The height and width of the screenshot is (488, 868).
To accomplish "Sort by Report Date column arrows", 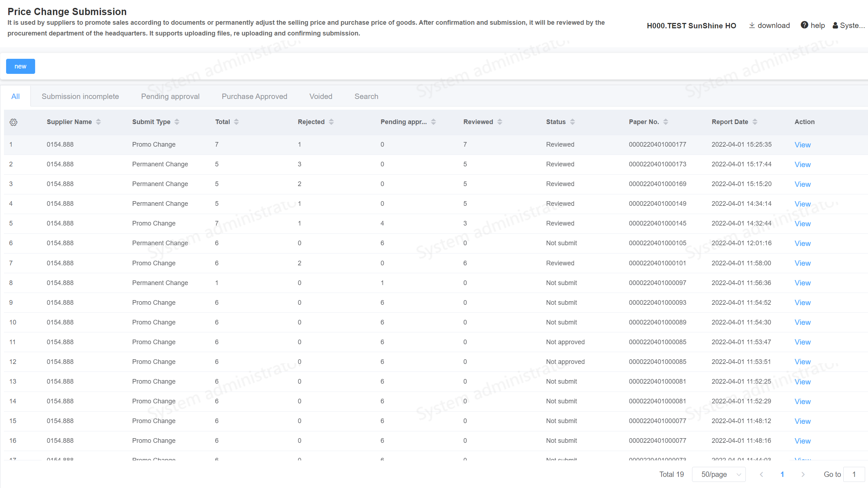I will (x=755, y=122).
